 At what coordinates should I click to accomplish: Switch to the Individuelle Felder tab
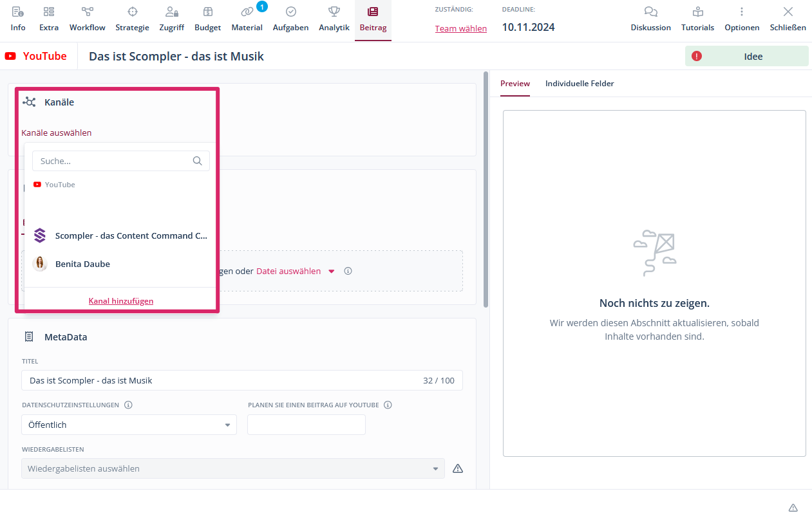click(x=579, y=84)
